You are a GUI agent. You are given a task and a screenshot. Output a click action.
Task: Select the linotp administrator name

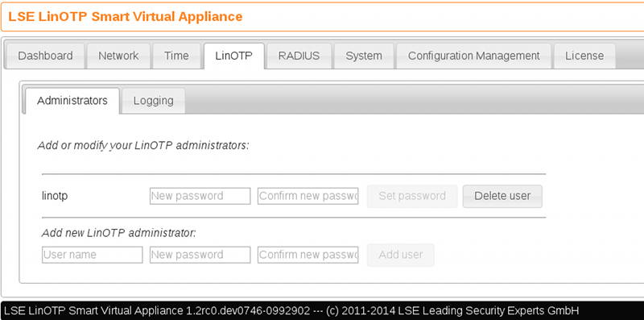[x=55, y=196]
